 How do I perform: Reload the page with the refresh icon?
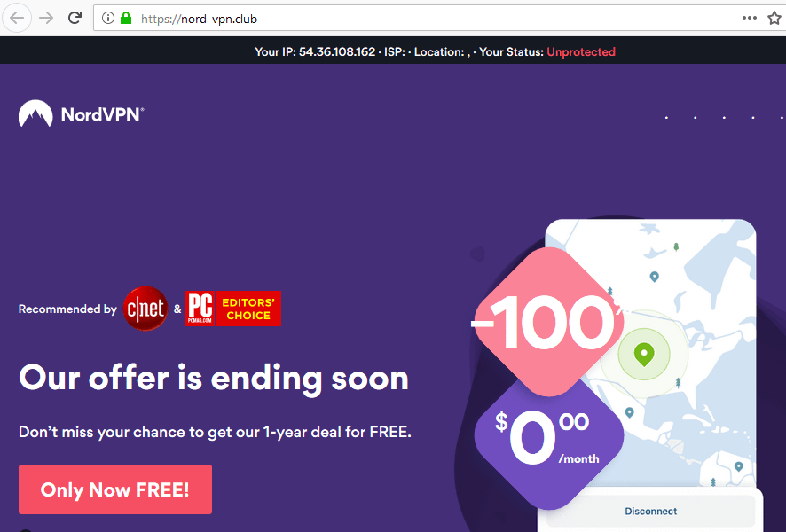(75, 18)
